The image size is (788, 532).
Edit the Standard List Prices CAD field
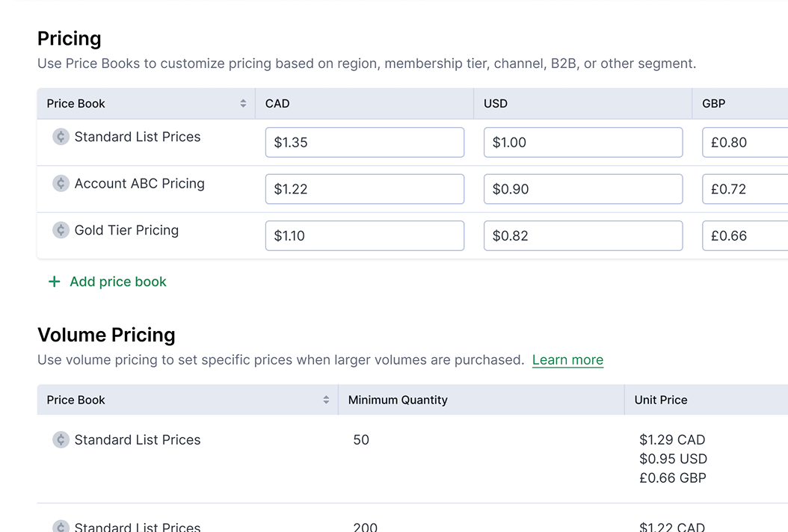(x=364, y=143)
